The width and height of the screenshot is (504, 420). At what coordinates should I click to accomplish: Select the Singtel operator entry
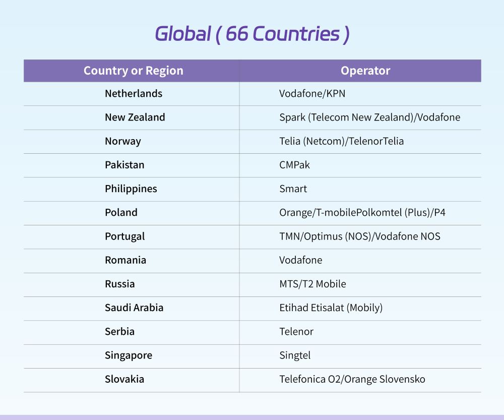click(x=295, y=355)
